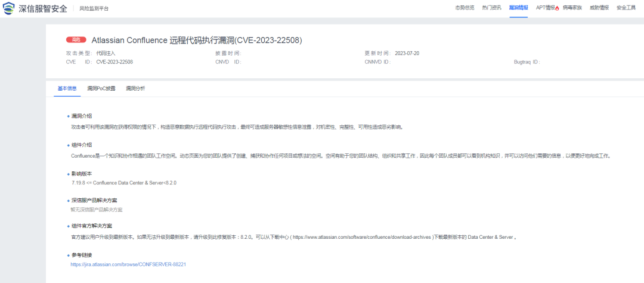Click the 参考链接 section heading
The image size is (644, 283).
(x=81, y=255)
